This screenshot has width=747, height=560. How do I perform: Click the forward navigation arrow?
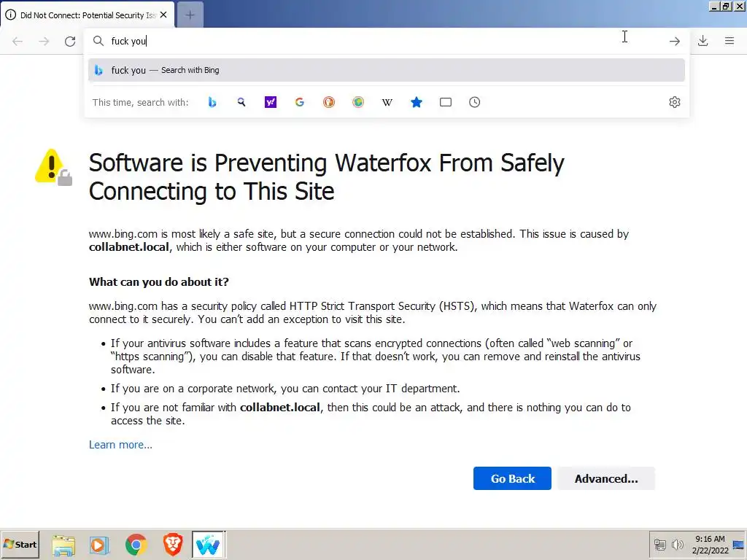(x=44, y=42)
